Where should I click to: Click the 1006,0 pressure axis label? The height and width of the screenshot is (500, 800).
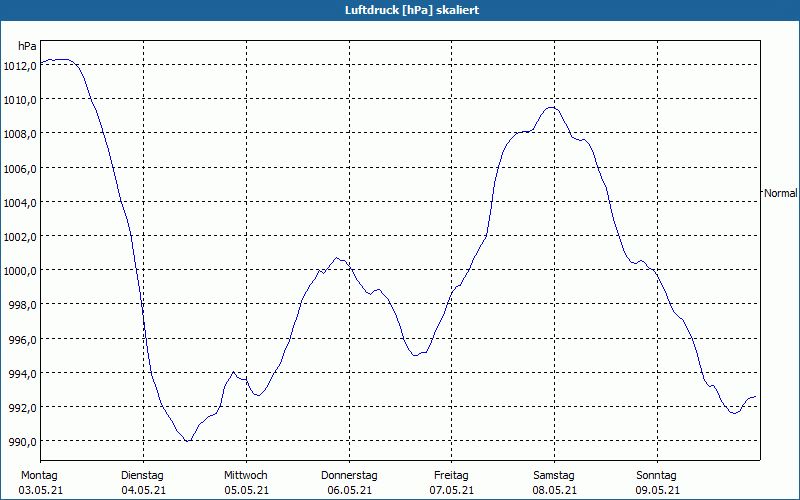(x=20, y=168)
